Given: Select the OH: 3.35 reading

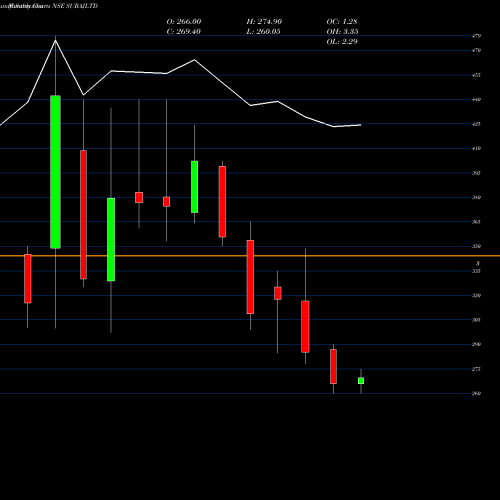Looking at the screenshot, I should point(342,31).
